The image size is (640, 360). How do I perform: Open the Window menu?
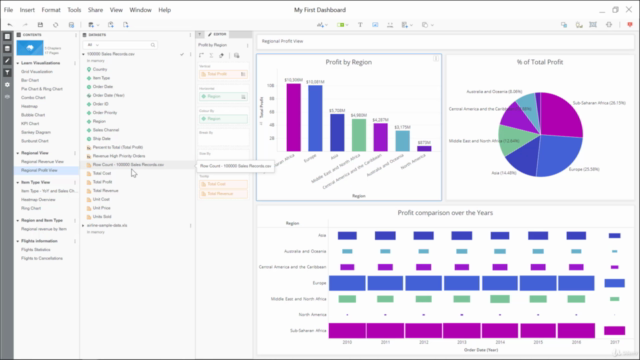(x=140, y=10)
